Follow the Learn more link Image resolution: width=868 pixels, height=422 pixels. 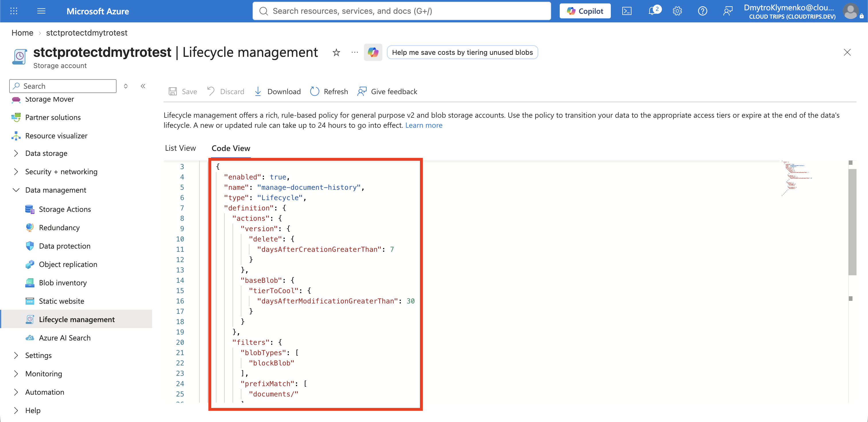(424, 125)
